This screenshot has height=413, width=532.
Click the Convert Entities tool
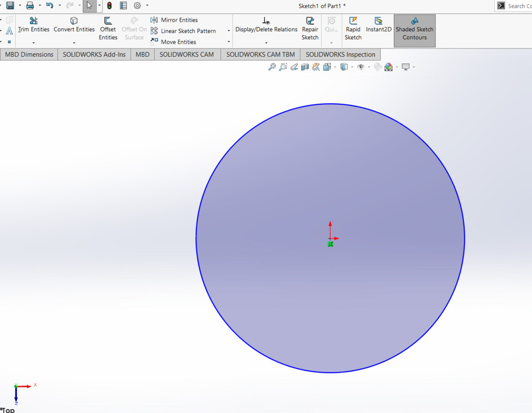click(74, 29)
